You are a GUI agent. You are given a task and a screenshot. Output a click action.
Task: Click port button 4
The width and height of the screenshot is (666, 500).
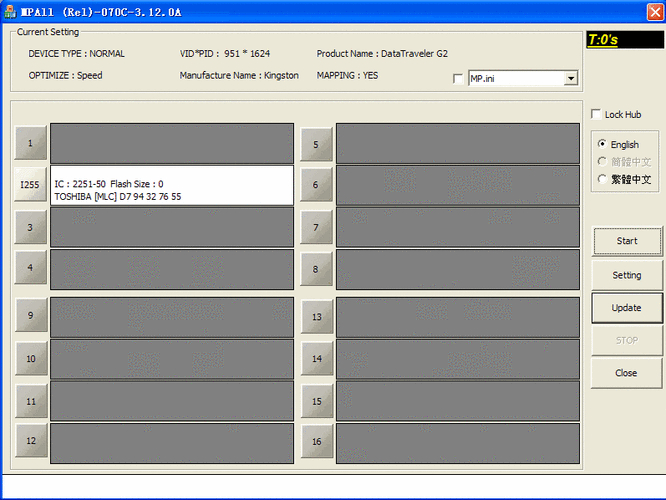click(x=30, y=268)
